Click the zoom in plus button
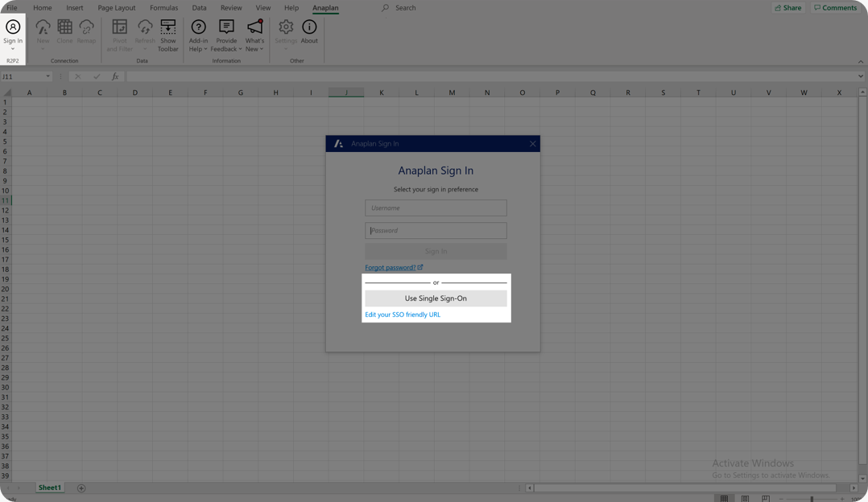The image size is (868, 502). pos(842,499)
